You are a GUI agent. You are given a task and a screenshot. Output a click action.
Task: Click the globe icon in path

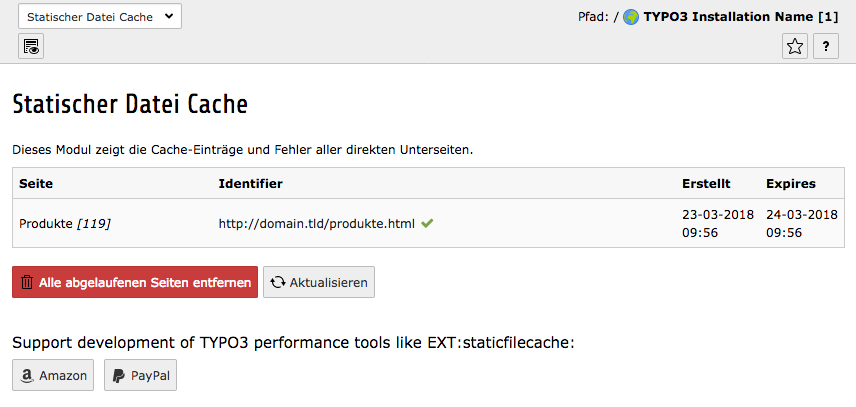click(x=631, y=17)
